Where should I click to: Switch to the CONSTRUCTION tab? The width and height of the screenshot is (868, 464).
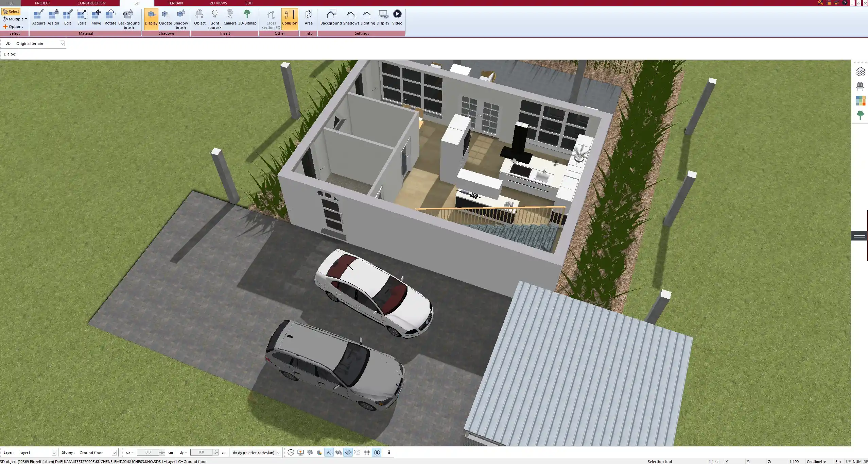pos(91,3)
